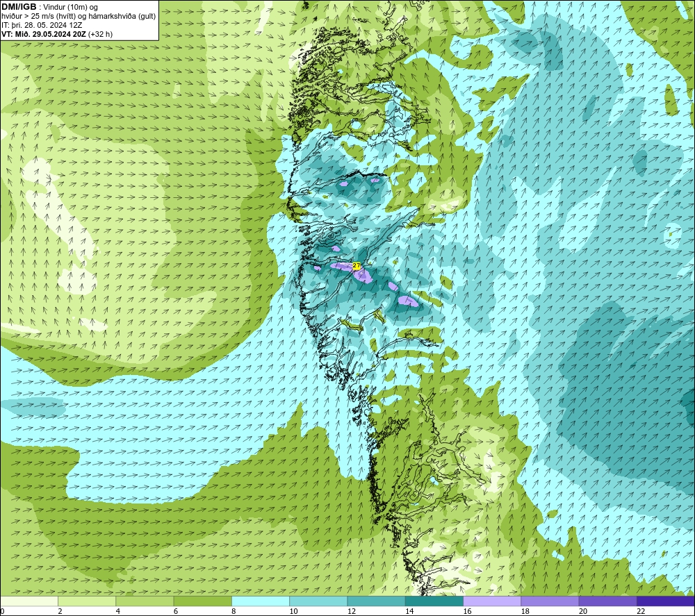Click the 'hviður > 25 m/s' legend description line
Image resolution: width=695 pixels, height=616 pixels.
point(79,17)
